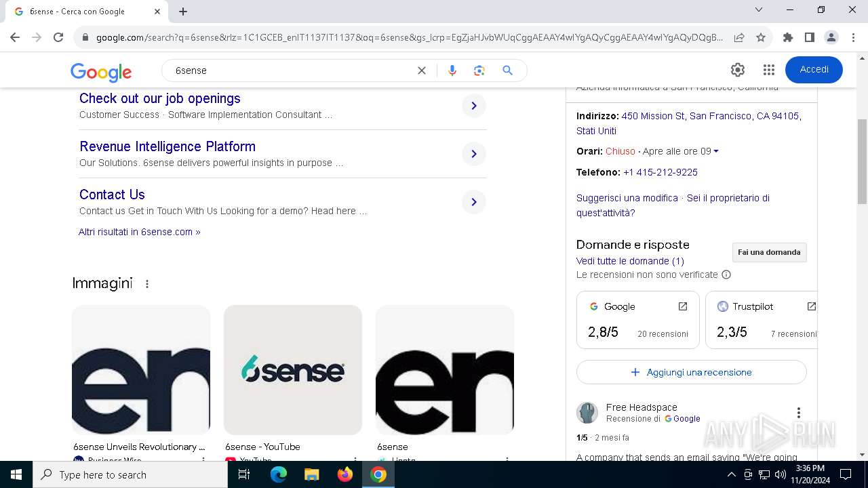Viewport: 868px width, 488px height.
Task: Click Suggerisci una modifica link
Action: tap(627, 198)
